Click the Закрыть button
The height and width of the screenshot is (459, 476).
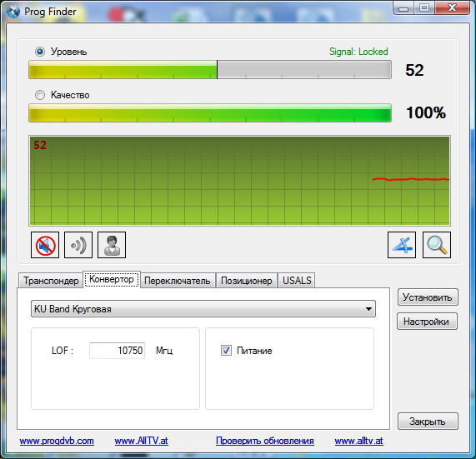tap(428, 421)
